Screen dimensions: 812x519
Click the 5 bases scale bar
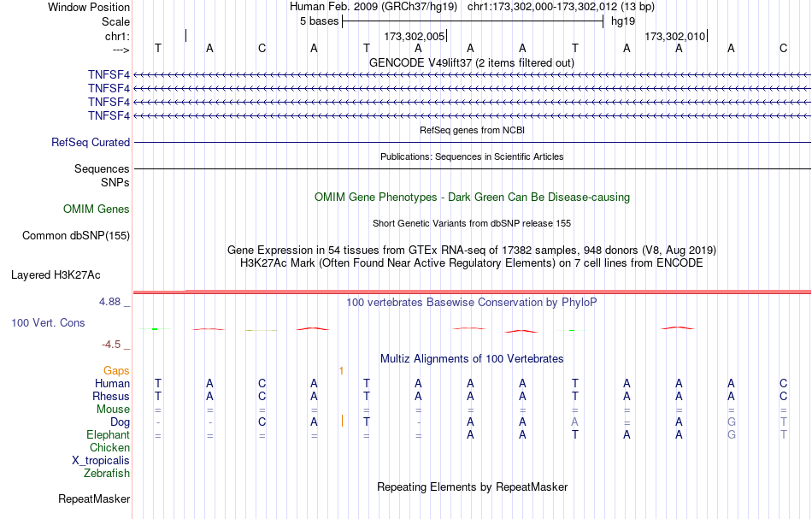click(473, 21)
